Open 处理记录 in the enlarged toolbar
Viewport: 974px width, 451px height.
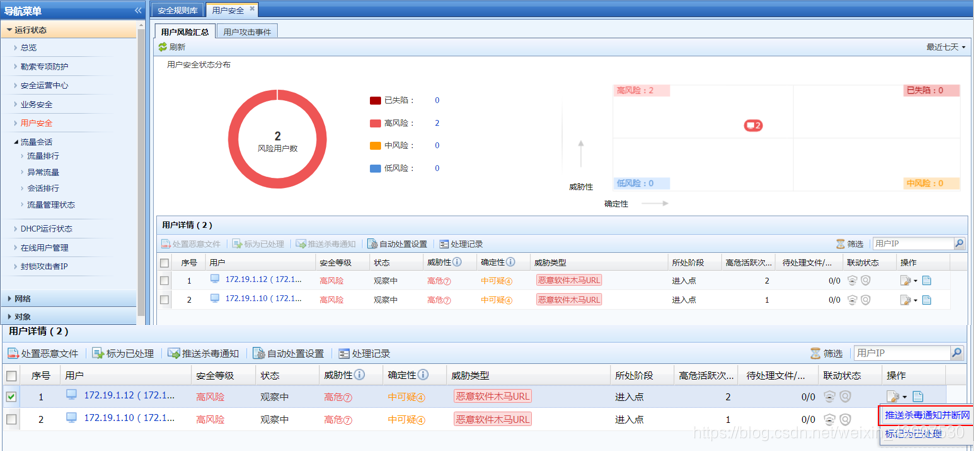pos(365,353)
